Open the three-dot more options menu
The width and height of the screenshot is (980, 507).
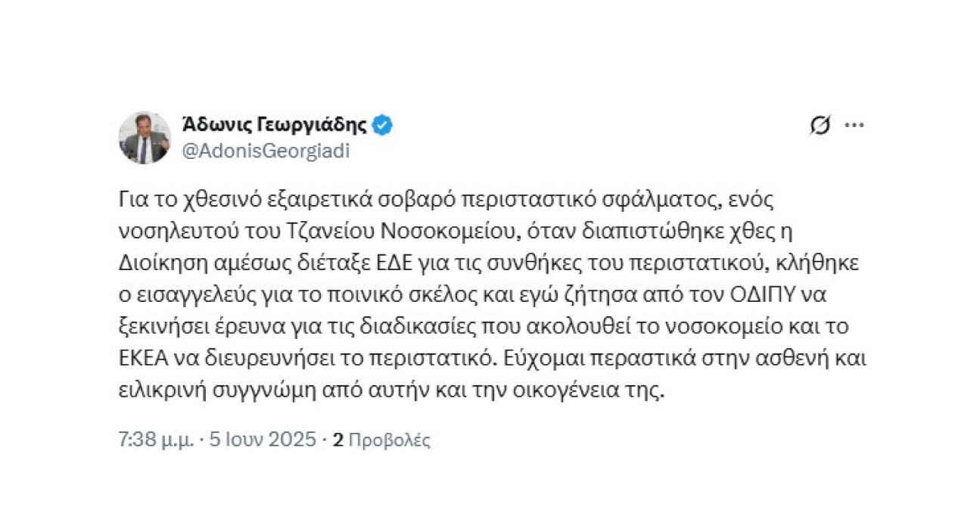(x=854, y=126)
